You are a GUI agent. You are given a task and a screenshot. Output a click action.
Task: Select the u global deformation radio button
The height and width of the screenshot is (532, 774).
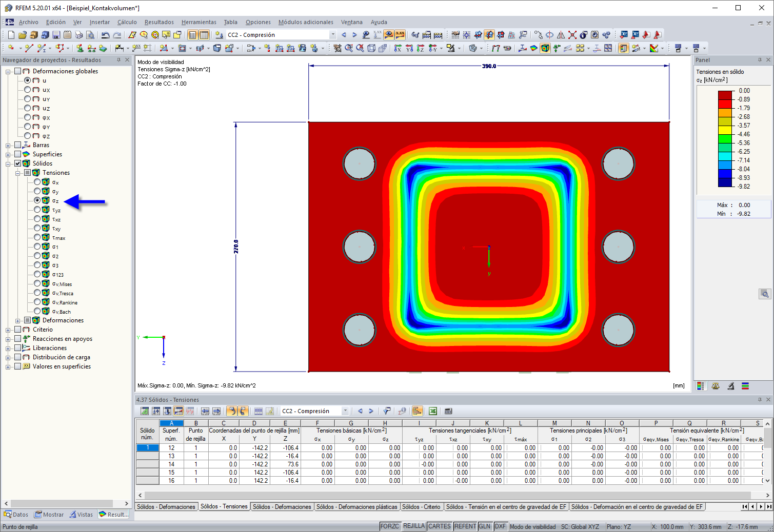click(x=28, y=80)
